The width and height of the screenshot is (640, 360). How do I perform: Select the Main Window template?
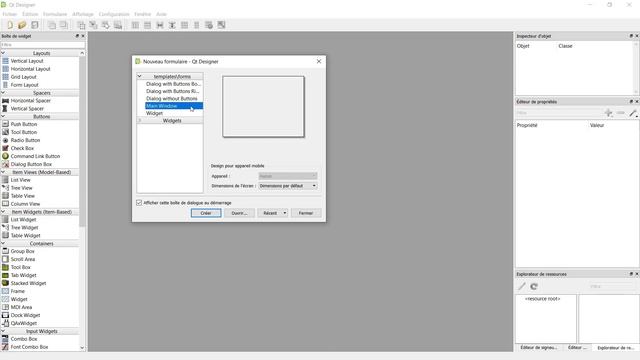174,106
